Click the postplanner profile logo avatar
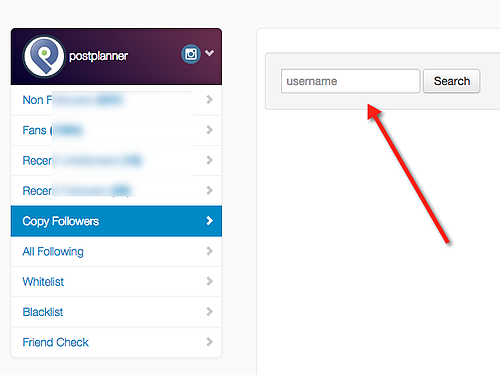The width and height of the screenshot is (500, 375). [44, 56]
